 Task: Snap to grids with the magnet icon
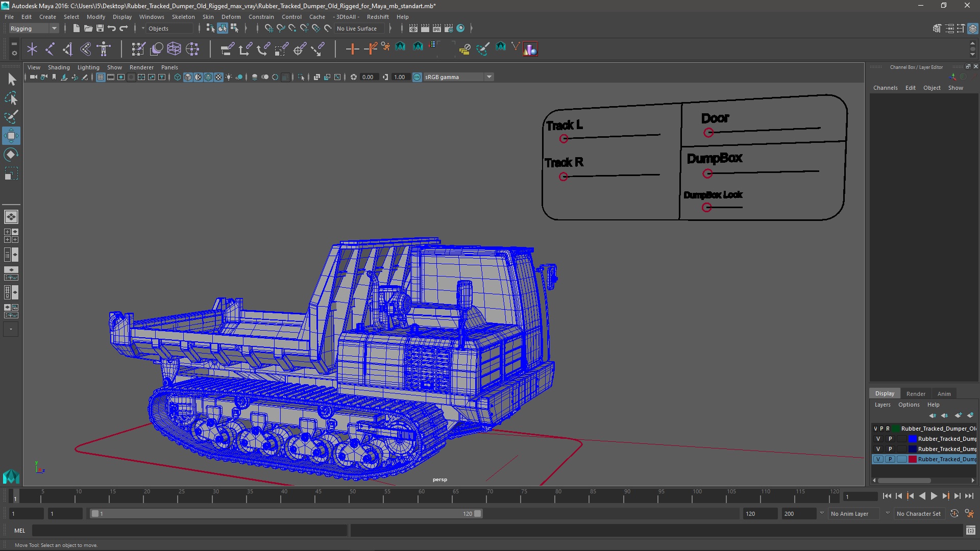click(268, 29)
